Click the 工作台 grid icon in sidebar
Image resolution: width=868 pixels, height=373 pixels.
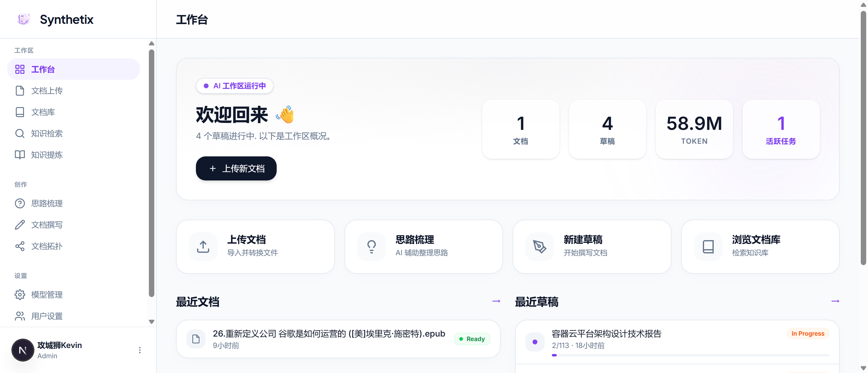20,69
